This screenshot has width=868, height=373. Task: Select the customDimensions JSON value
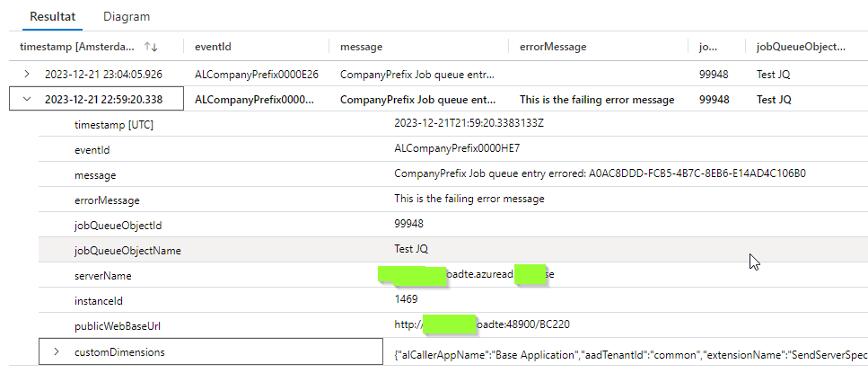(x=628, y=354)
